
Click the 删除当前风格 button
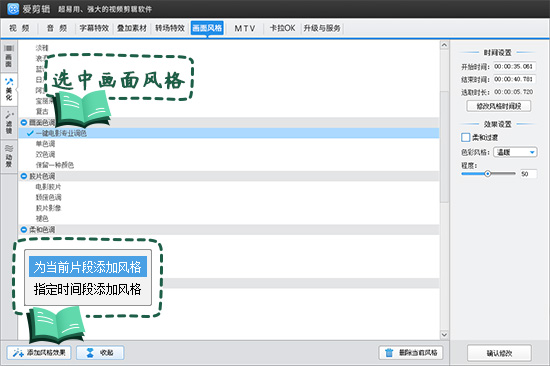(x=411, y=352)
